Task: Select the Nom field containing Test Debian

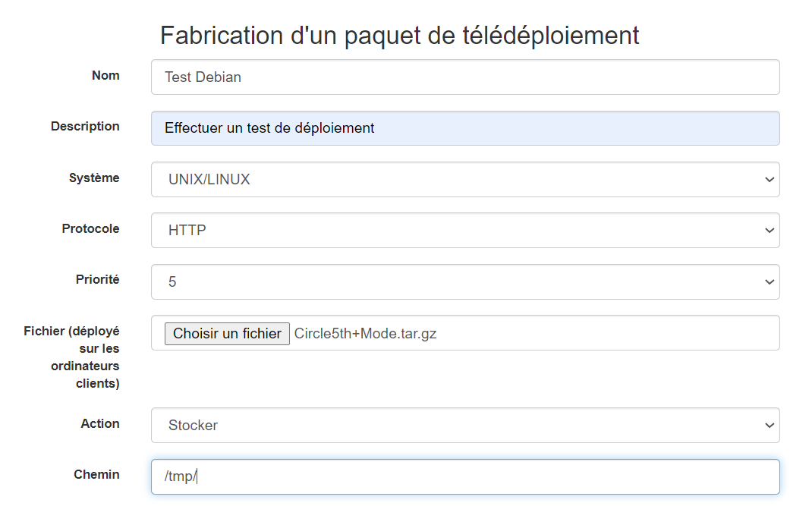Action: coord(465,77)
